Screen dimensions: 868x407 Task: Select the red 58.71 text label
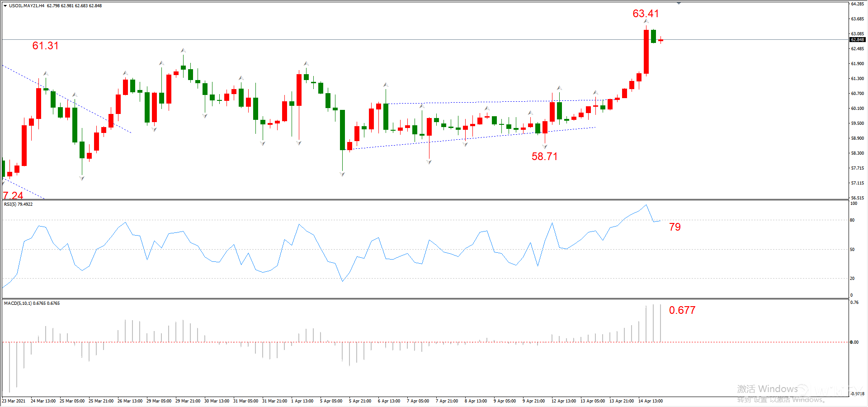click(x=544, y=156)
